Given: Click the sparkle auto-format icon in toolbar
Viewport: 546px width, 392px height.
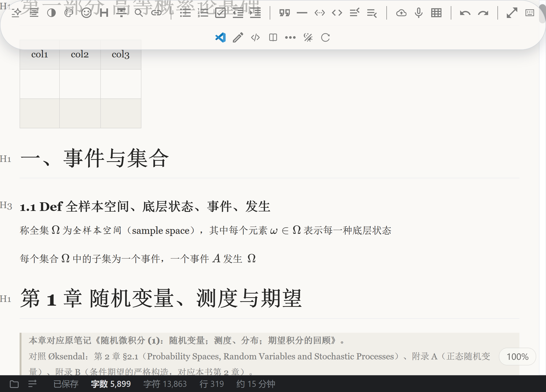Looking at the screenshot, I should (17, 13).
